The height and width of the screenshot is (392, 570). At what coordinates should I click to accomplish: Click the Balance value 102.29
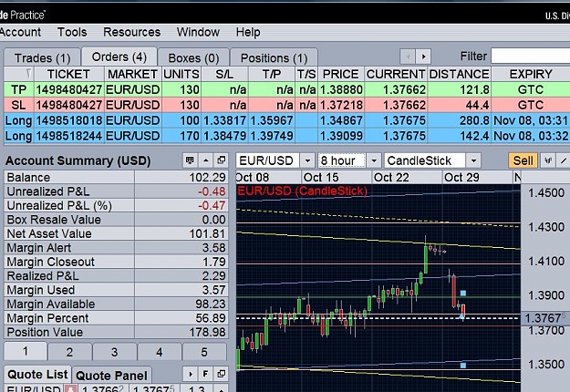(x=207, y=177)
